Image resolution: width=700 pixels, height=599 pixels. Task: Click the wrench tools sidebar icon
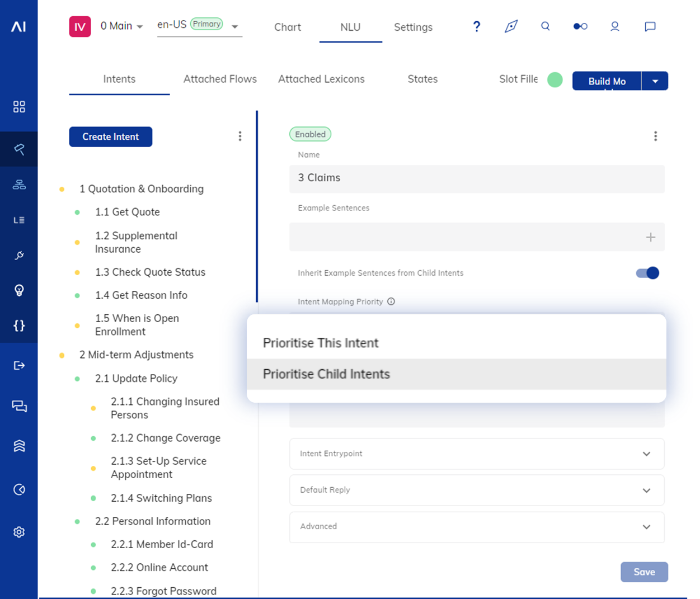19,256
